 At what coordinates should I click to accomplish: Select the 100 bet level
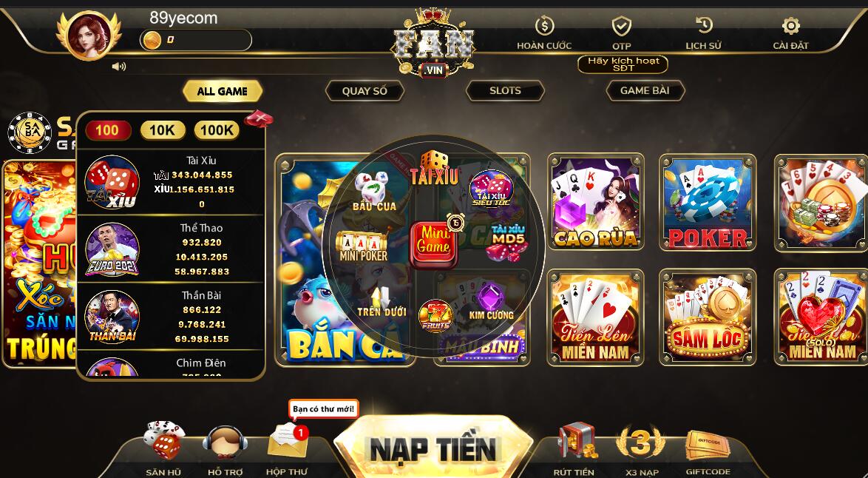coord(107,130)
